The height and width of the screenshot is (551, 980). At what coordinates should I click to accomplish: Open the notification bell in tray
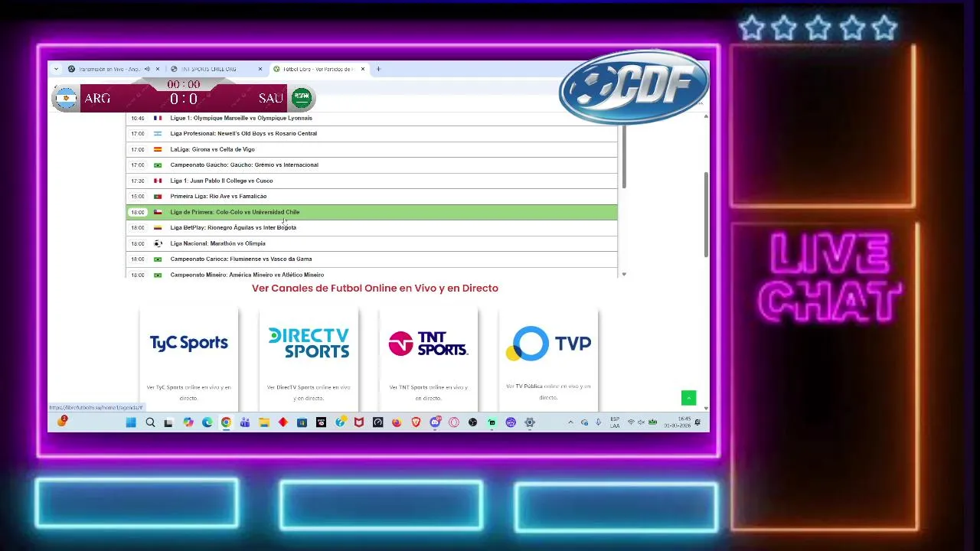point(697,422)
